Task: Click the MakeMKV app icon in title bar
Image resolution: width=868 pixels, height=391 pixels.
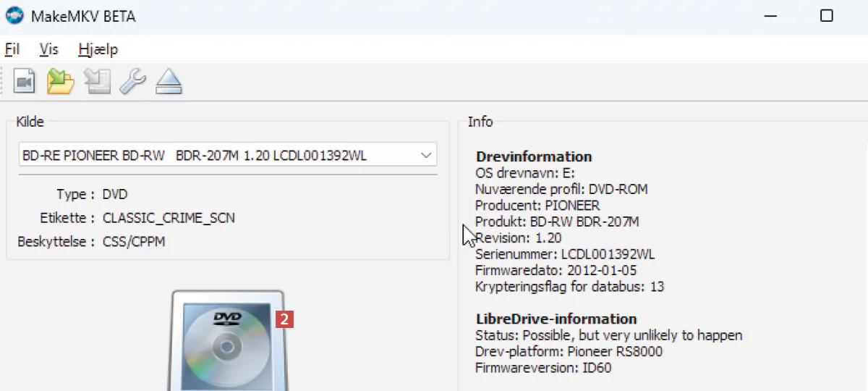Action: click(x=14, y=16)
